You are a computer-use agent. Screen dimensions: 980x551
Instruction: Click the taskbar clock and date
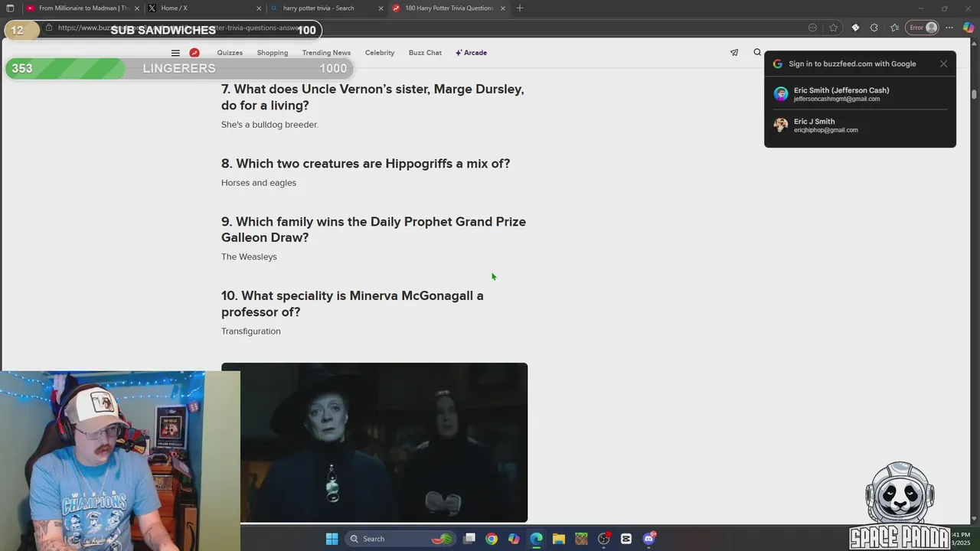click(x=962, y=539)
